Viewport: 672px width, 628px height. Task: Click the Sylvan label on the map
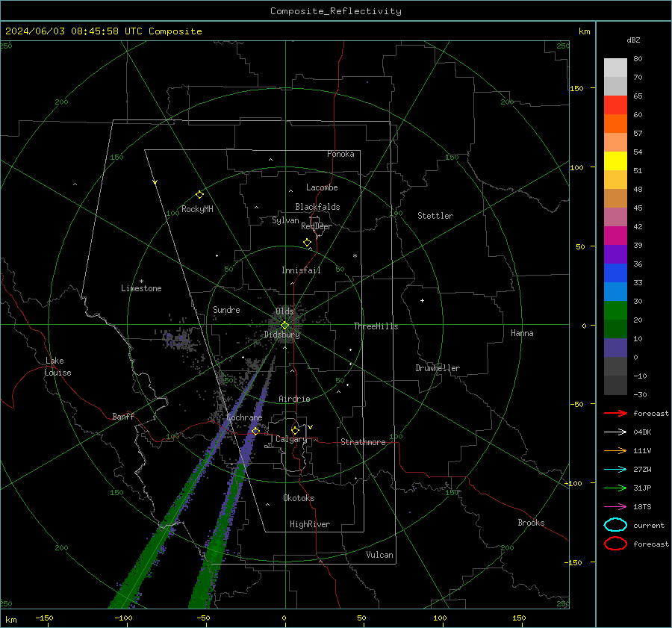pyautogui.click(x=285, y=220)
